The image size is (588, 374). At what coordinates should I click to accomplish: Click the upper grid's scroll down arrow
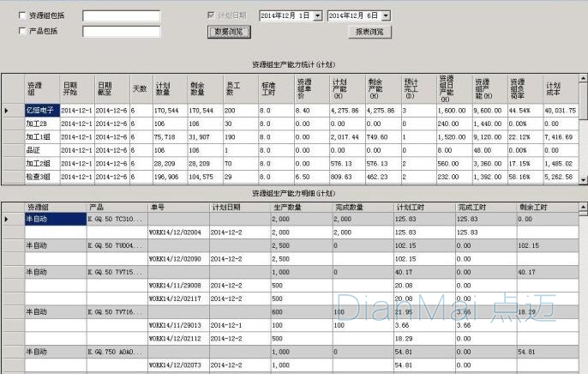[584, 178]
